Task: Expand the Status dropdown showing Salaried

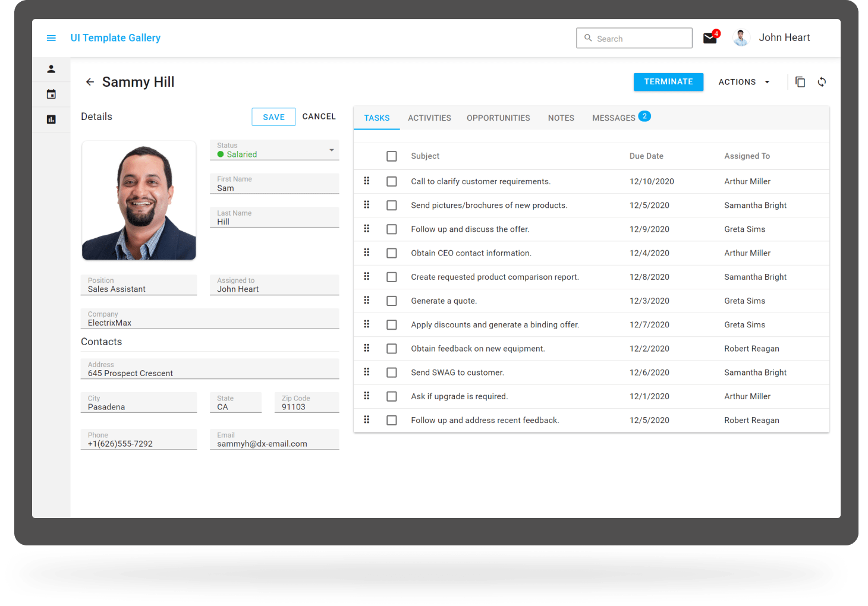Action: pyautogui.click(x=331, y=150)
